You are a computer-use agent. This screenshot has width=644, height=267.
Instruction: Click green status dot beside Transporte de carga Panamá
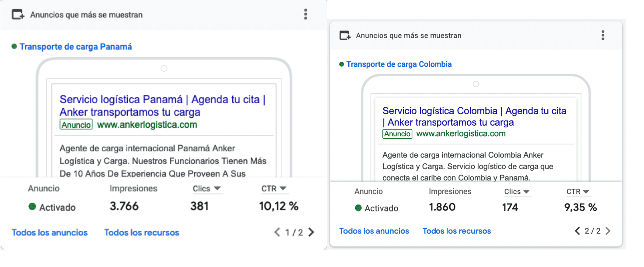pos(14,46)
